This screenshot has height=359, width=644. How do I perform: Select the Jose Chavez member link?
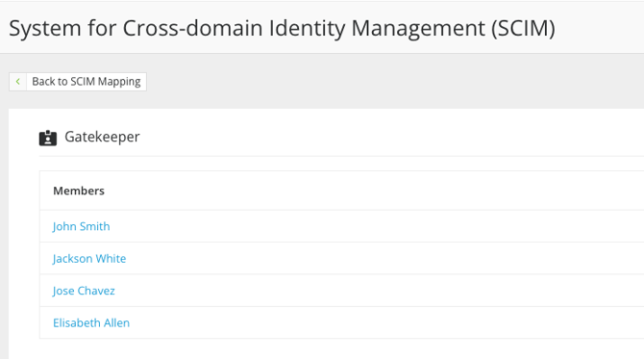pos(84,291)
